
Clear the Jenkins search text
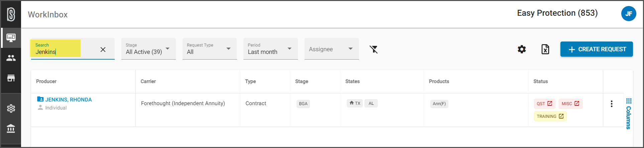tap(103, 50)
